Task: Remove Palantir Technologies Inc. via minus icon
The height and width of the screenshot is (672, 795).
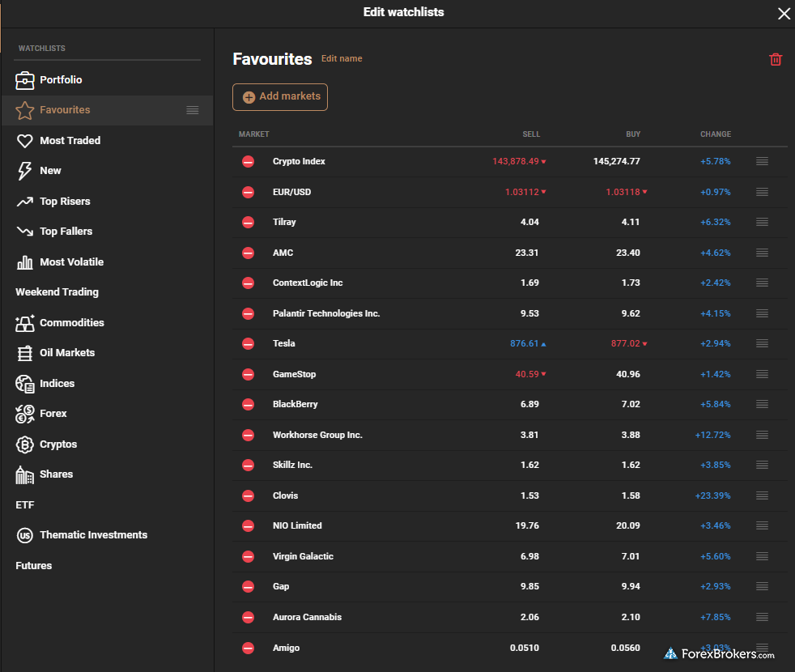Action: pyautogui.click(x=248, y=313)
